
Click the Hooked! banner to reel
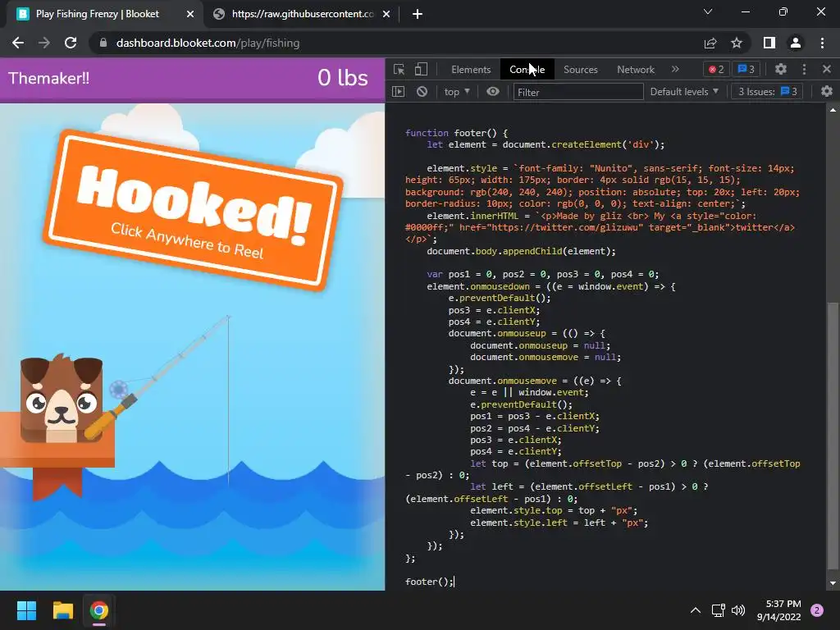(x=192, y=211)
